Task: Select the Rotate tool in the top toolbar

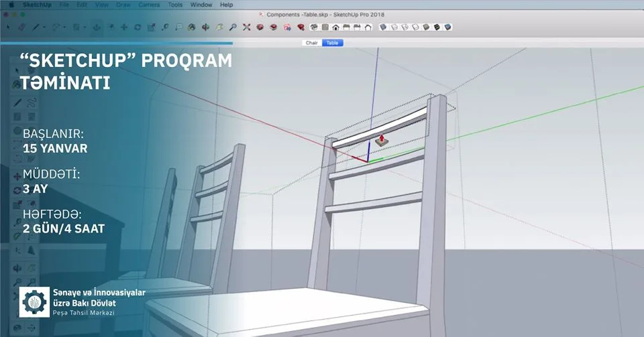Action: (x=138, y=27)
